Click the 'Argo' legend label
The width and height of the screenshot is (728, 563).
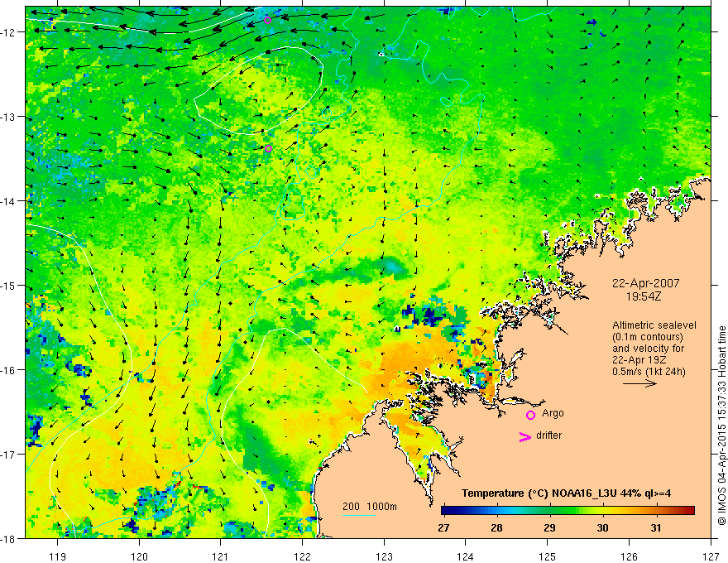[x=553, y=413]
